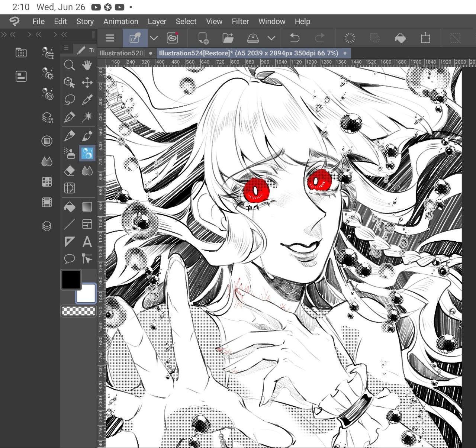
Task: Undo the last action
Action: pos(295,38)
